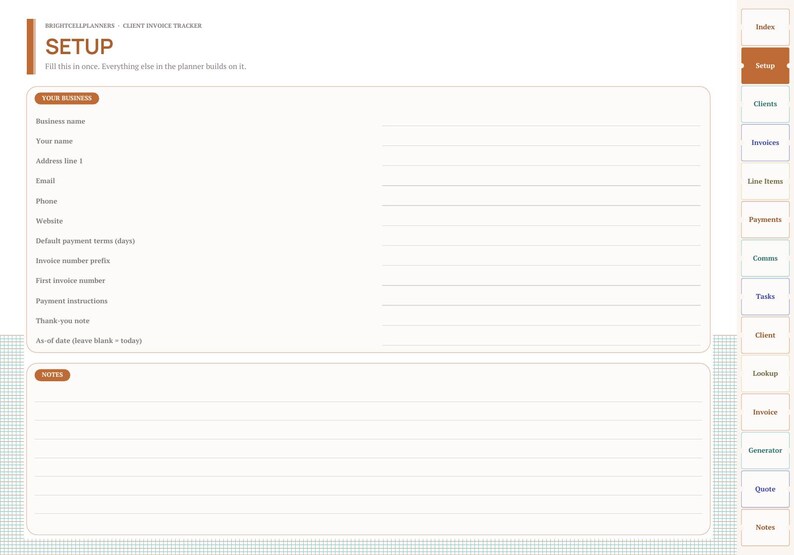Click the YOUR BUSINESS section badge
Image resolution: width=794 pixels, height=555 pixels.
[x=67, y=98]
